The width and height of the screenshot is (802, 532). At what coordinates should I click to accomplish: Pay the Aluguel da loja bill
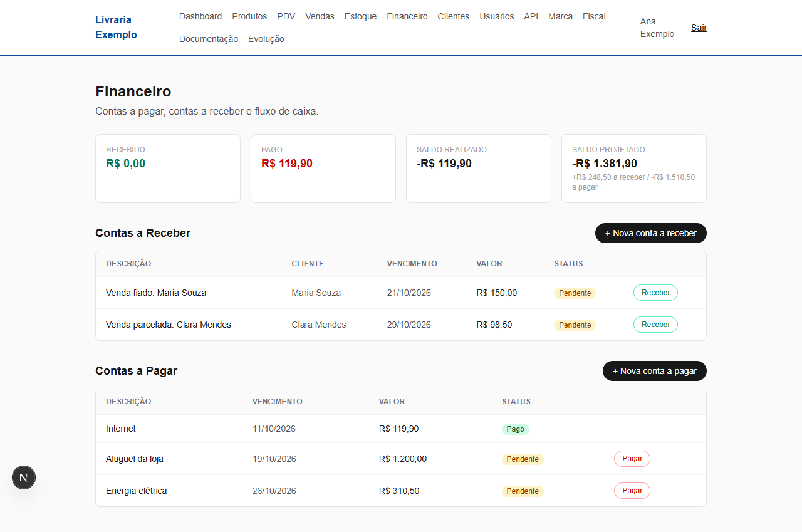coord(632,459)
